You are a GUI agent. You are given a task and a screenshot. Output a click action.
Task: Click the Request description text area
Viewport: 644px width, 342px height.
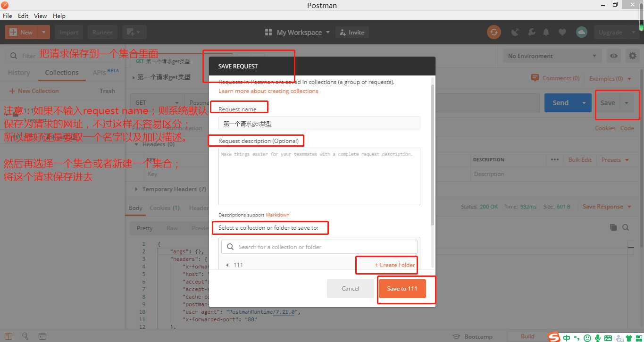click(x=319, y=176)
